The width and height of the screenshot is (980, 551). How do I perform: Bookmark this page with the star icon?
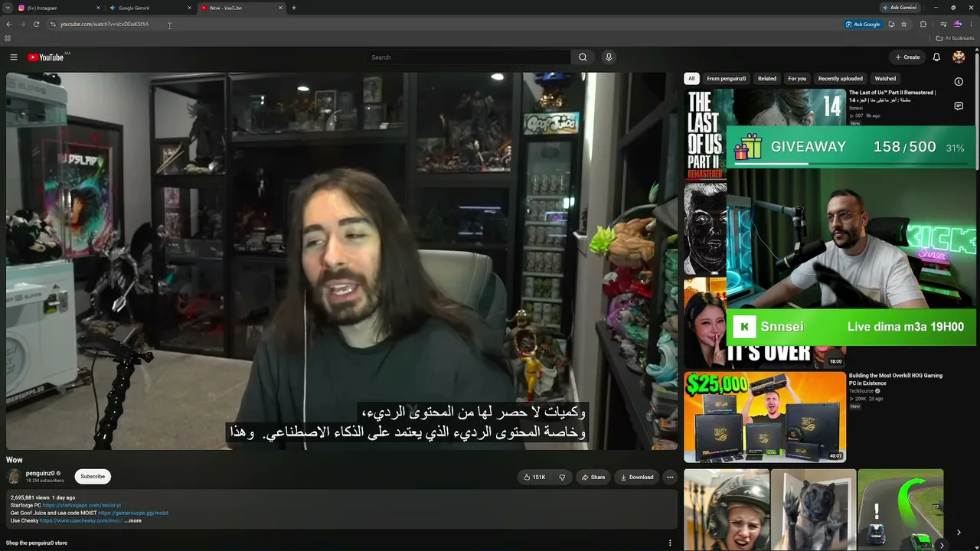pos(904,24)
